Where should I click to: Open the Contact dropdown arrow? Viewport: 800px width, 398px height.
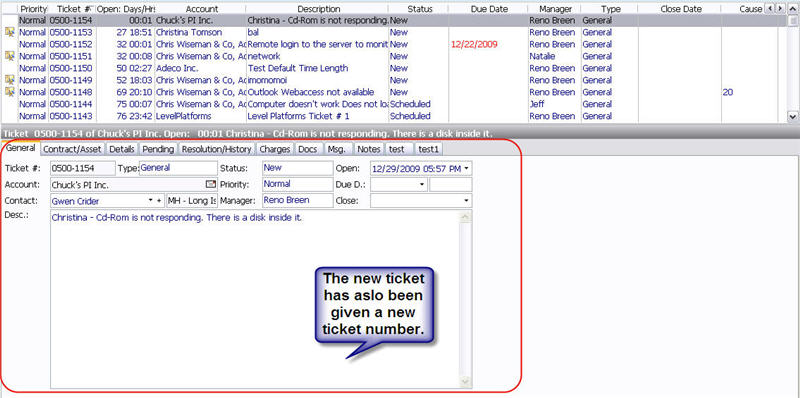(x=151, y=201)
